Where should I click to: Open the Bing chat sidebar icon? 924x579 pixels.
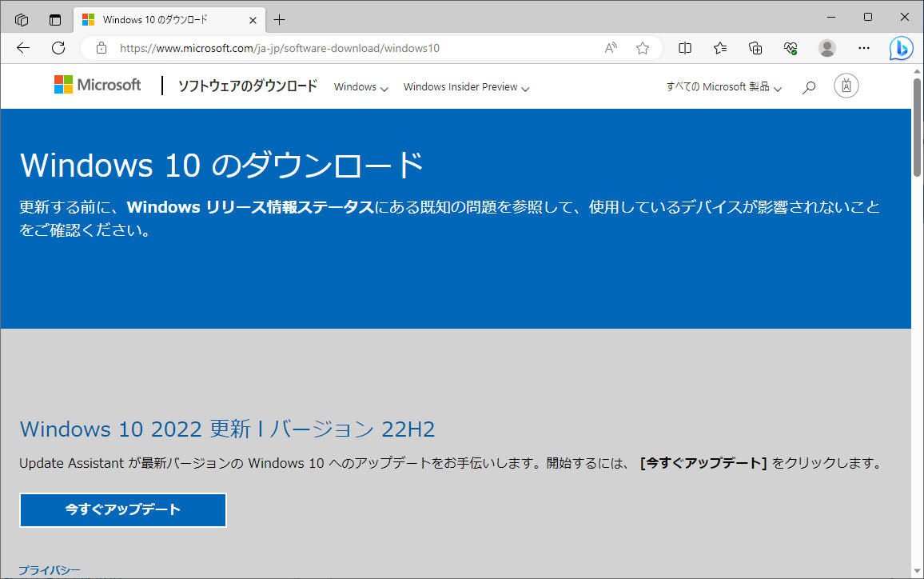pos(902,49)
